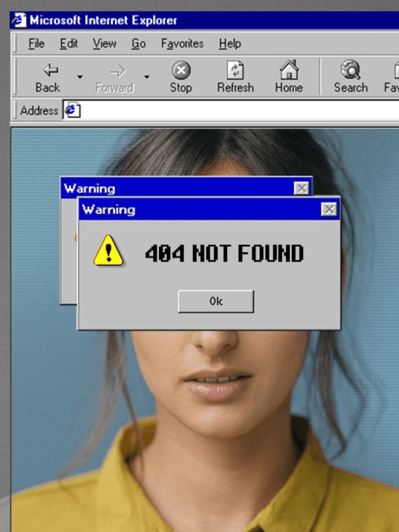Click the page icon in Address bar

point(72,110)
